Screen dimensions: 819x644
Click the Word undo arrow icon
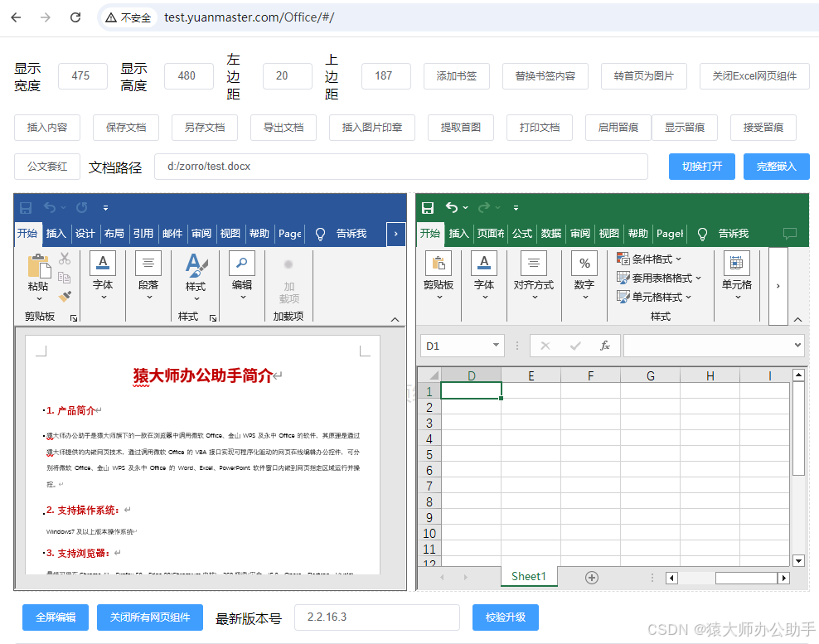tap(50, 208)
